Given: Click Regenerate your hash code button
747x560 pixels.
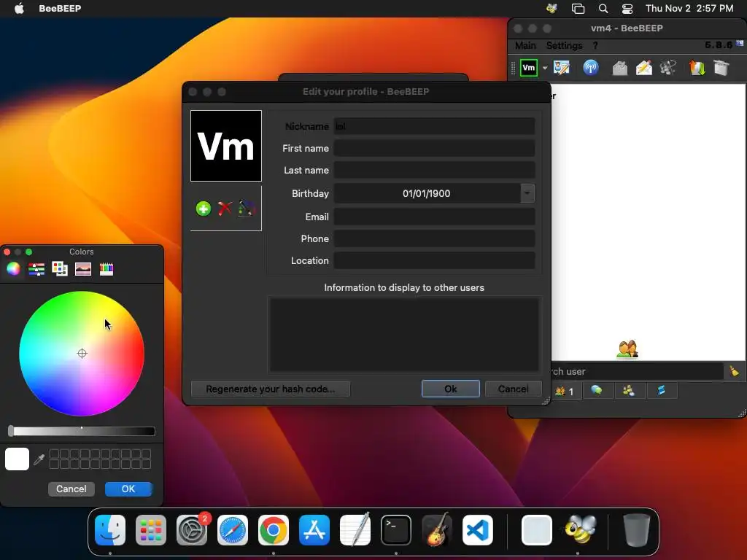Looking at the screenshot, I should click(271, 389).
